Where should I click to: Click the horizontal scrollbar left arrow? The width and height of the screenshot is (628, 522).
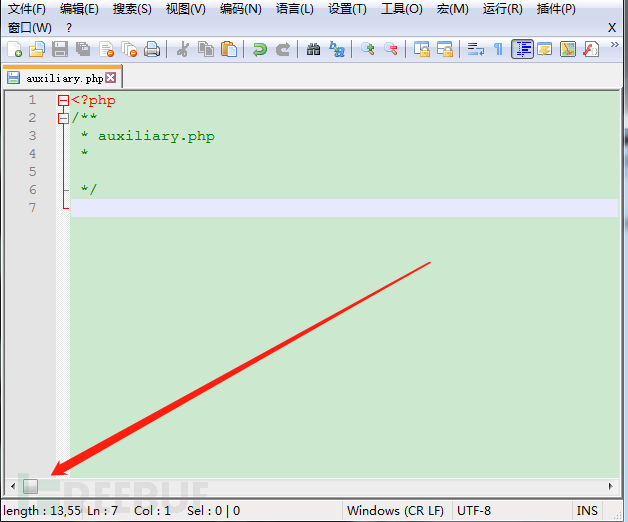coord(13,486)
